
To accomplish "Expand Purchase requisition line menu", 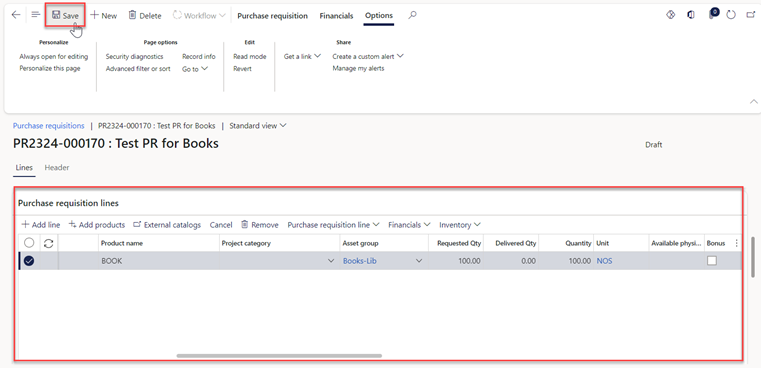I will [x=333, y=225].
